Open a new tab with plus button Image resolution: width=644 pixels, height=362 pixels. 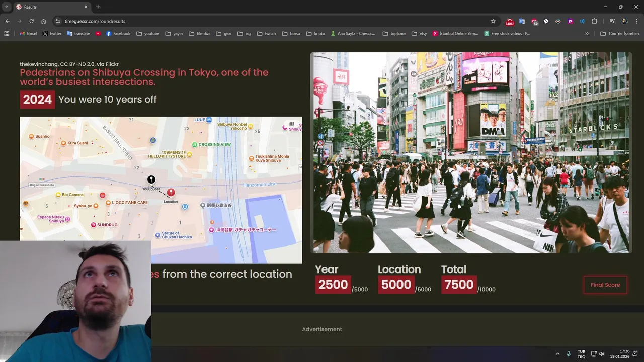coord(98,7)
